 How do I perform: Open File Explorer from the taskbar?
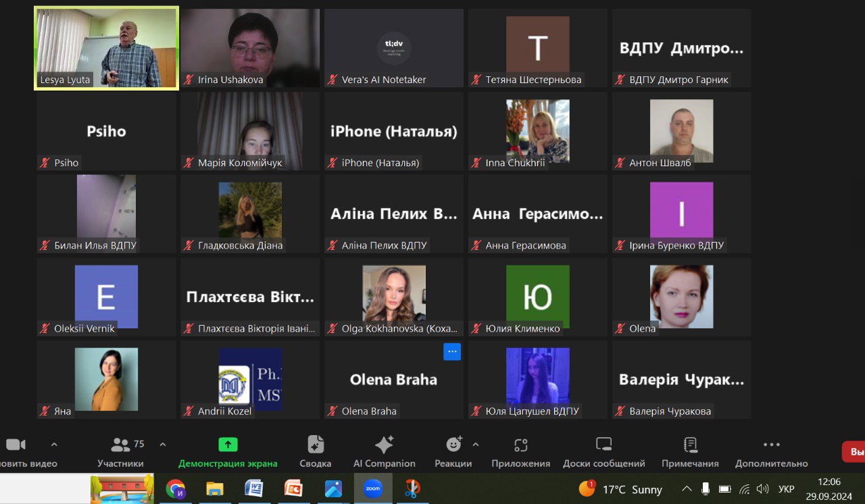(x=215, y=488)
